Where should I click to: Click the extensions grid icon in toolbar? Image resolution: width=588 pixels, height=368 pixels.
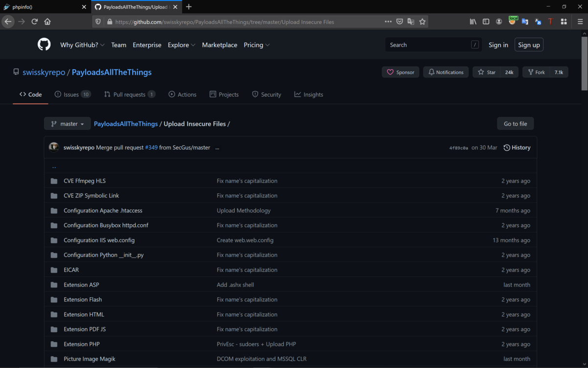click(x=563, y=22)
